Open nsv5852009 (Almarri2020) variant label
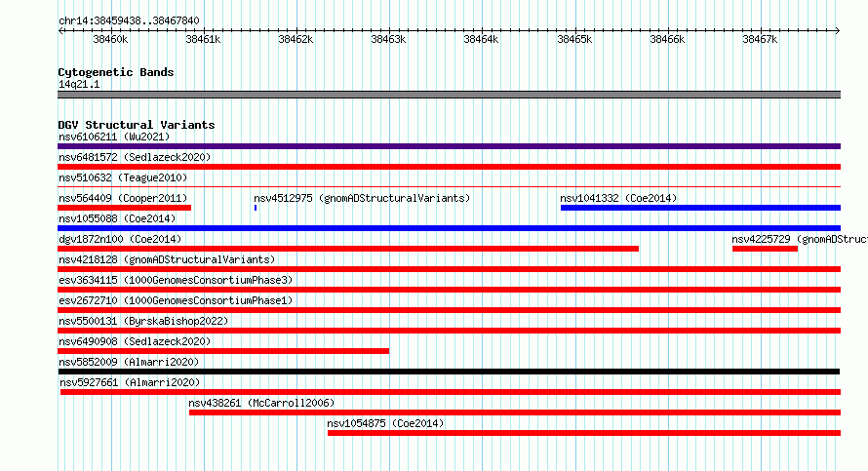Image resolution: width=868 pixels, height=471 pixels. [129, 362]
